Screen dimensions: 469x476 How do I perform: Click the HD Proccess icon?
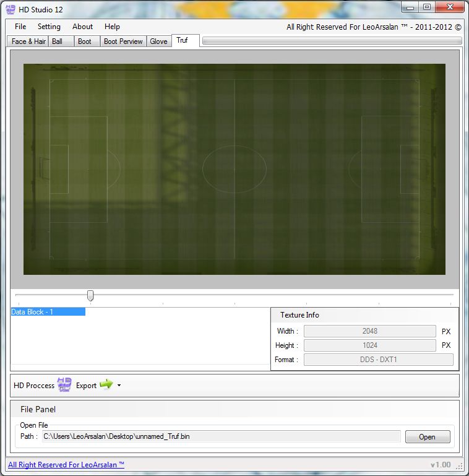tap(64, 385)
